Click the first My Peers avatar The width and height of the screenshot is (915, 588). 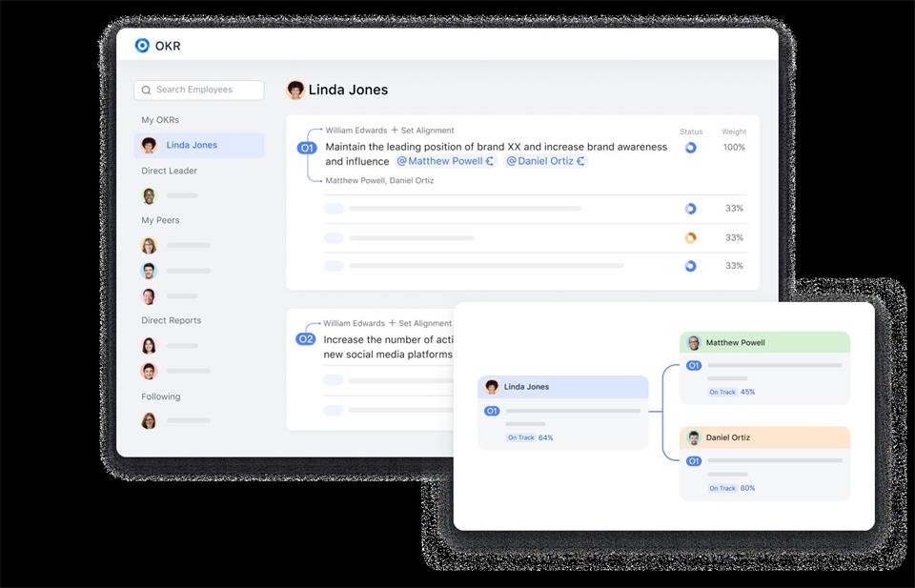coord(149,245)
